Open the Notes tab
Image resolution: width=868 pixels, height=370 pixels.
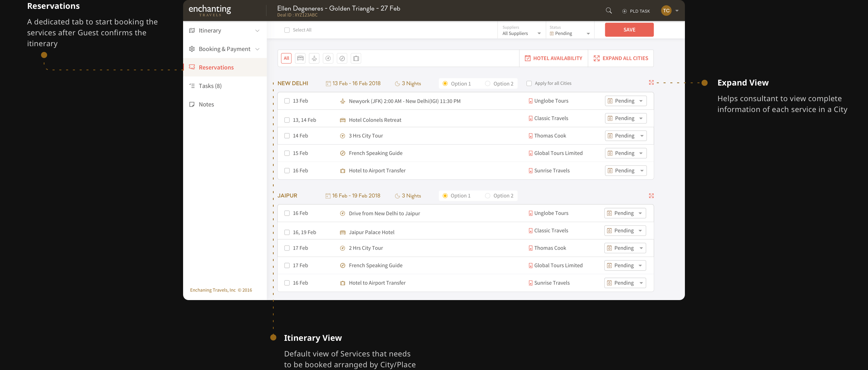tap(206, 104)
